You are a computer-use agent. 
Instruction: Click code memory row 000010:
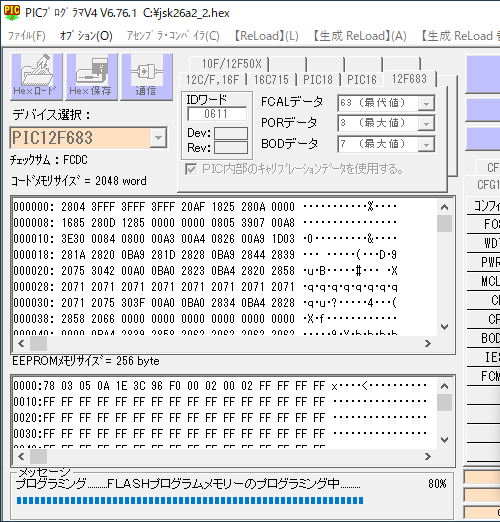coord(205,239)
